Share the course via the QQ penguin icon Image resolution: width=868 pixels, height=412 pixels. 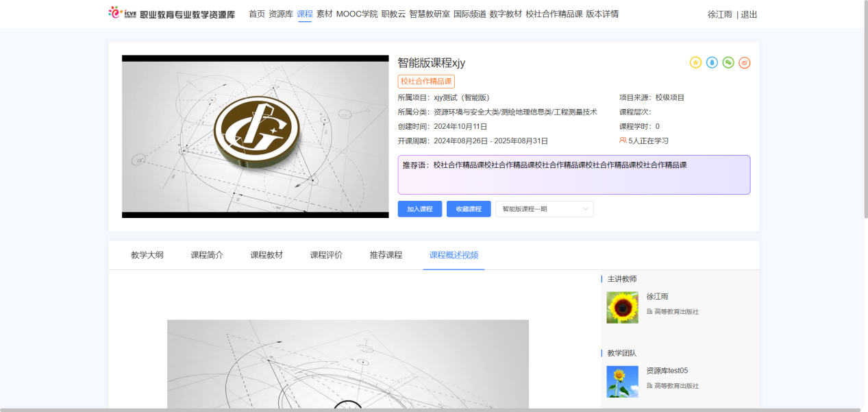click(712, 62)
